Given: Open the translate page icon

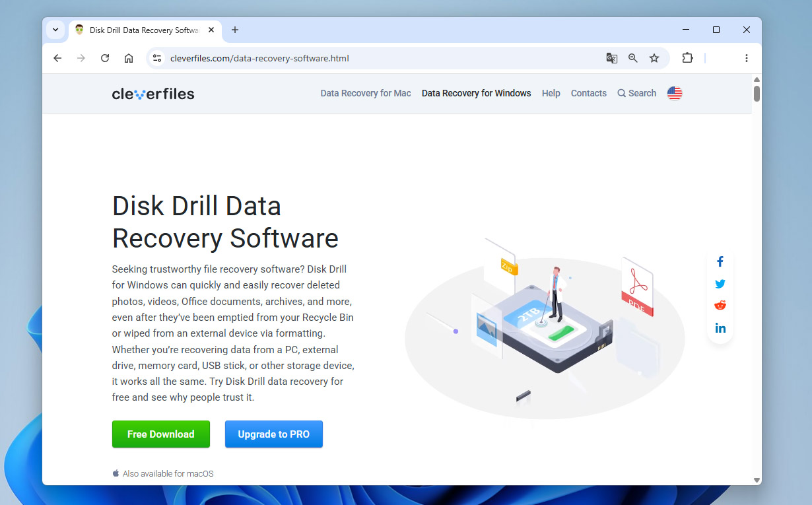Looking at the screenshot, I should click(612, 58).
